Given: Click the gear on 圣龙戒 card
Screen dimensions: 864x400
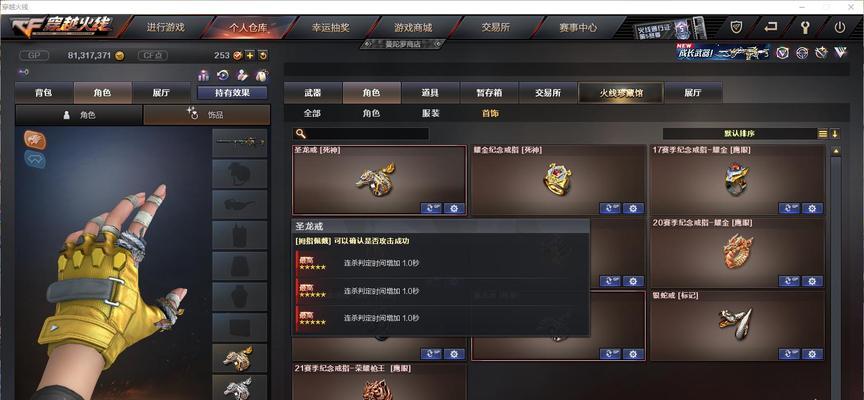Looking at the screenshot, I should [454, 208].
